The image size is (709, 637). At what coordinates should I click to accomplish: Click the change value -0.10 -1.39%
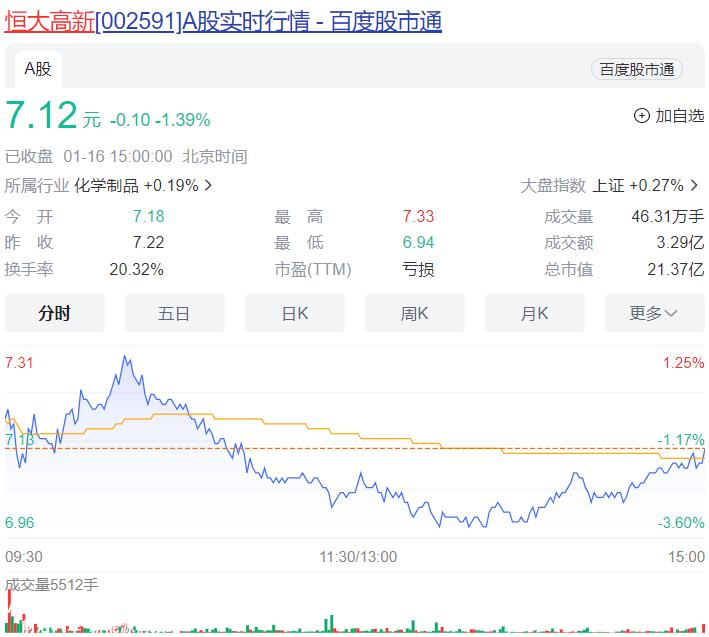pos(160,120)
